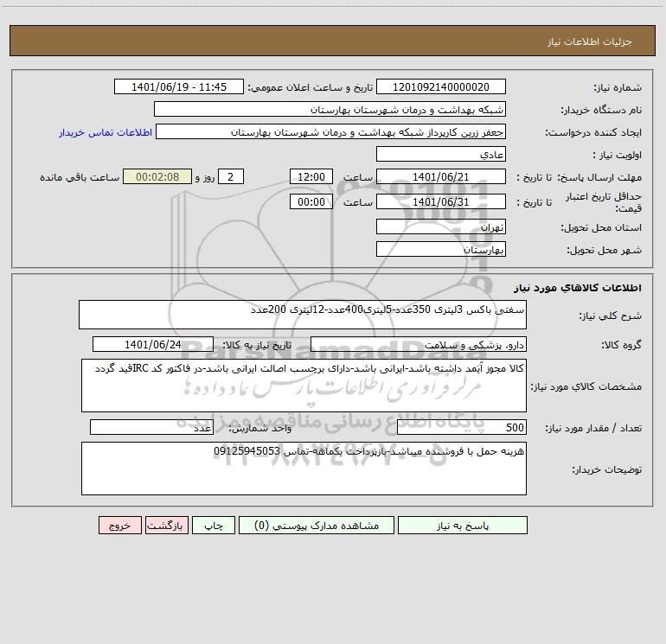Viewport: 666px width, 644px height.
Task: Click the اطلاعات کالاهای مورد نیاز section heading
Action: pyautogui.click(x=578, y=287)
